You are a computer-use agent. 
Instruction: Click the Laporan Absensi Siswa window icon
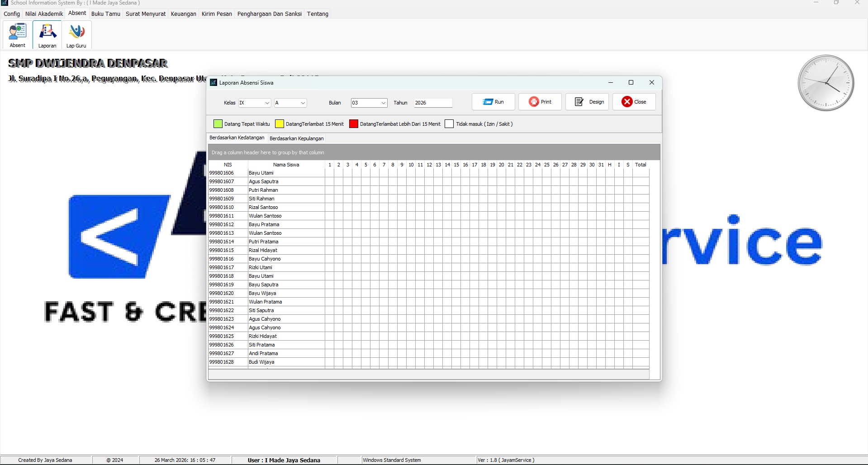click(213, 82)
